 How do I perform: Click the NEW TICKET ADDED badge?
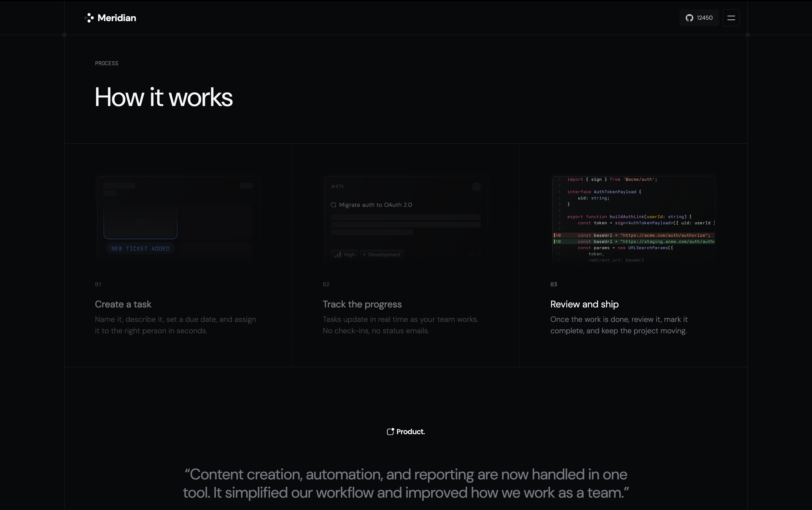pyautogui.click(x=140, y=249)
